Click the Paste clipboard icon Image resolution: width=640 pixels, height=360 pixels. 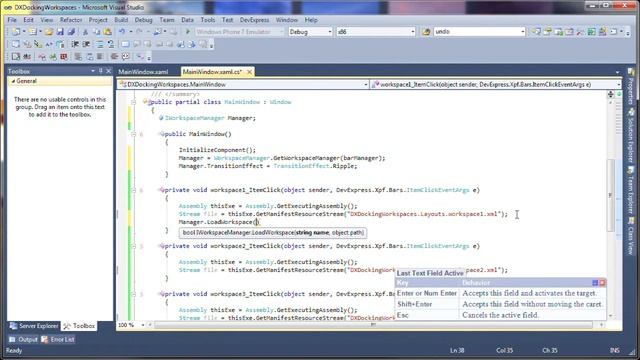[107, 32]
